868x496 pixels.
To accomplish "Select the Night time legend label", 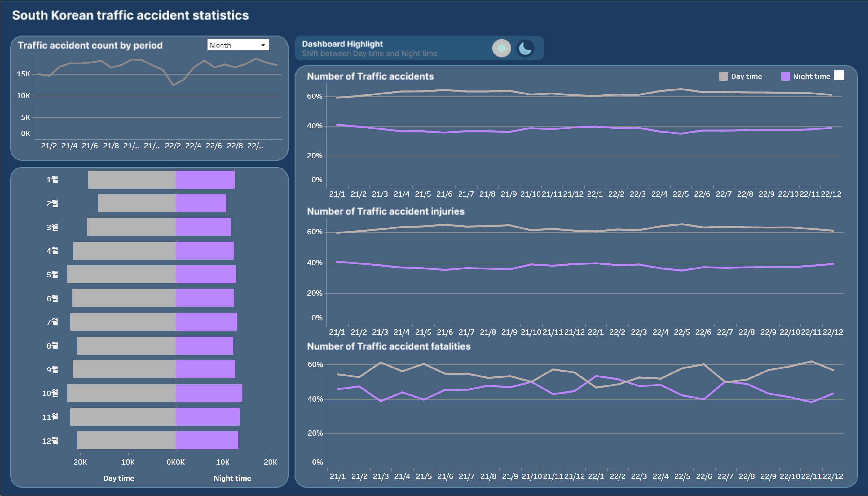I will (811, 76).
